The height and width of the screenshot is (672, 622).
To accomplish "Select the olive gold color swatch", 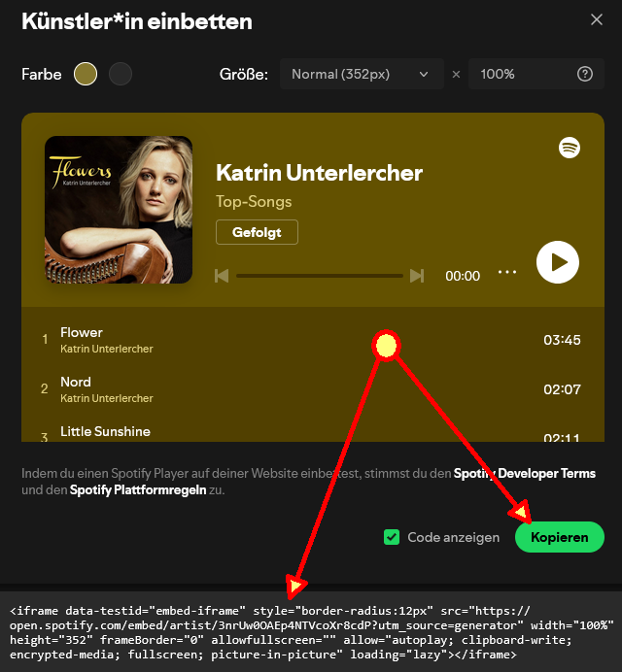I will [86, 74].
